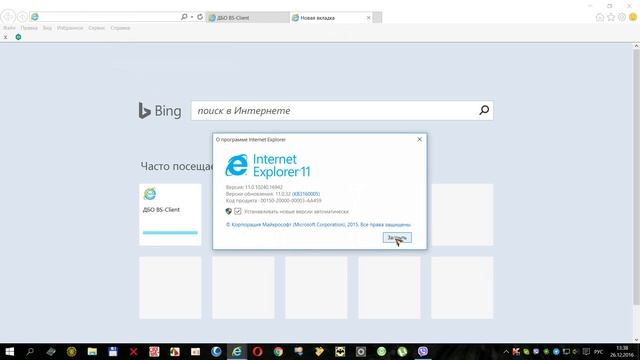
Task: Open the Справка menu
Action: 120,28
